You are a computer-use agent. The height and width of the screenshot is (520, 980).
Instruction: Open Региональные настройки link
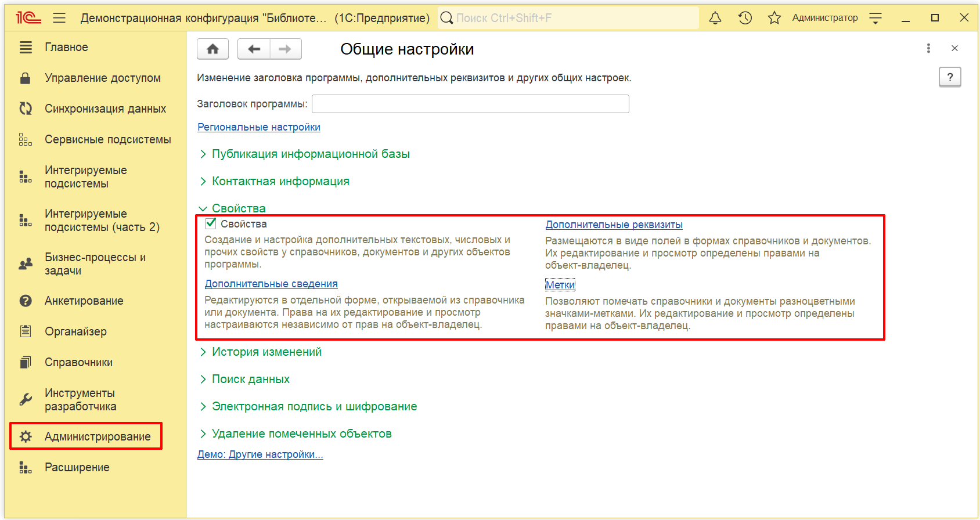click(x=259, y=127)
